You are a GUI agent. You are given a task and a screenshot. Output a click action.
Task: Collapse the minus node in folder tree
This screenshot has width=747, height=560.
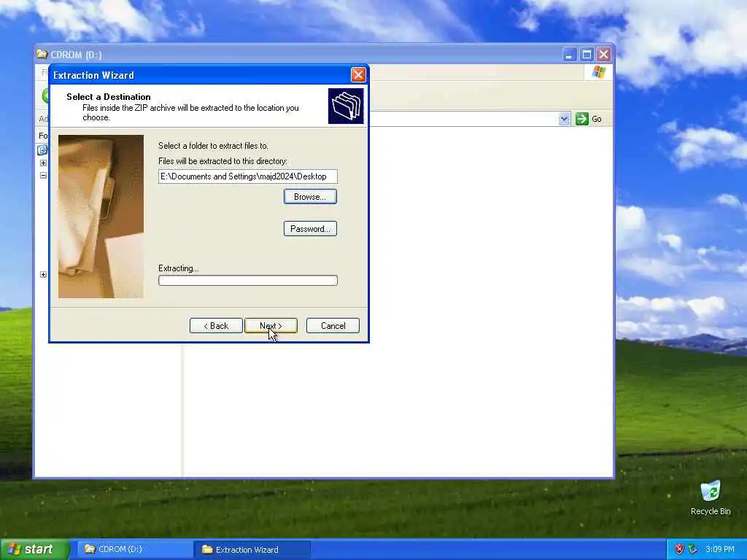pyautogui.click(x=43, y=175)
